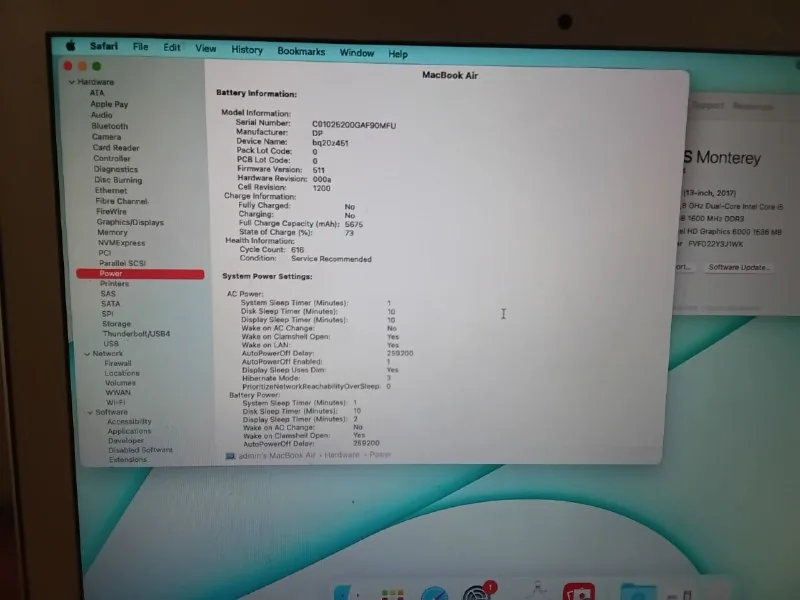This screenshot has width=800, height=600.
Task: Click the Software Update button in About This Mac
Action: tap(738, 267)
